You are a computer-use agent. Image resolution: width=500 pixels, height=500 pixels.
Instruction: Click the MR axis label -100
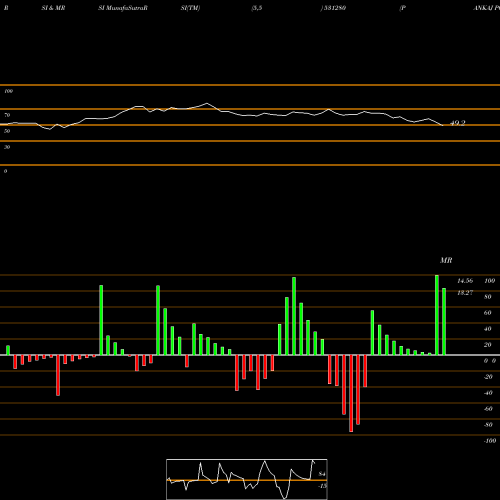(490, 441)
